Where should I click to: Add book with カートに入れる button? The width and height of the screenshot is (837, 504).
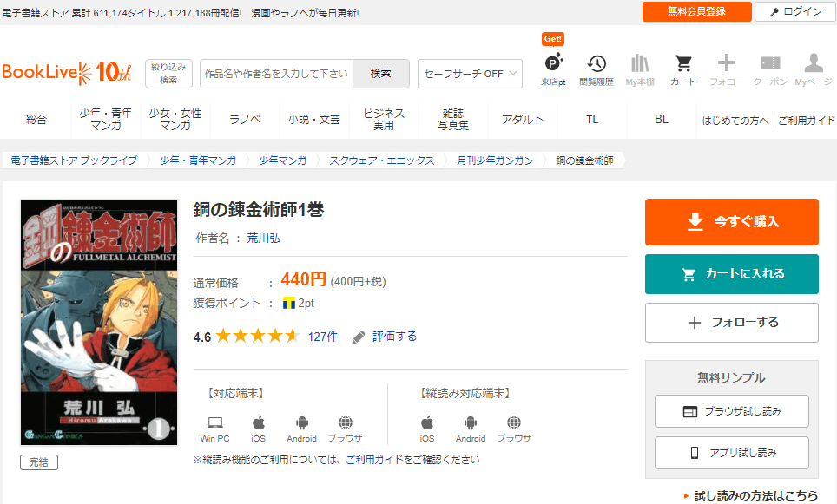pos(731,274)
